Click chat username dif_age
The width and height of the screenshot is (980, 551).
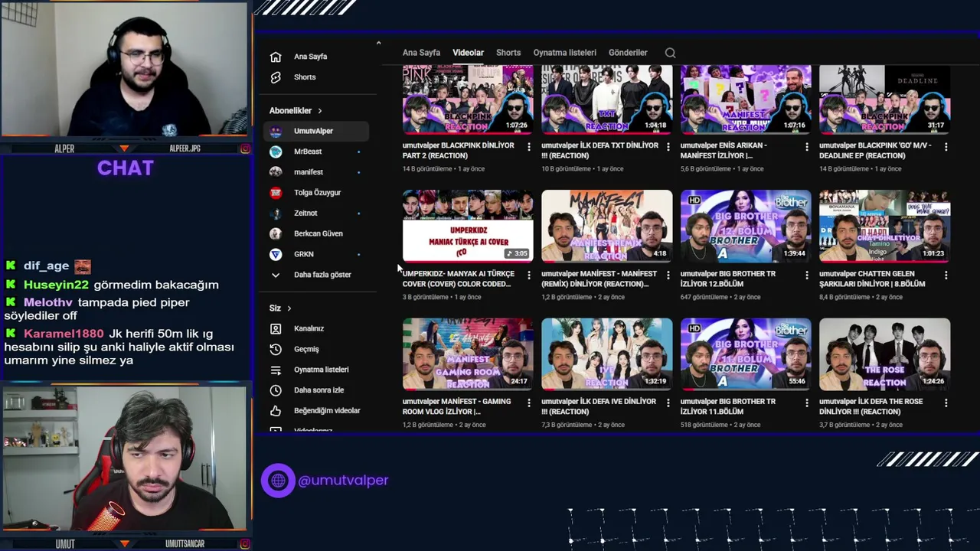(x=46, y=266)
